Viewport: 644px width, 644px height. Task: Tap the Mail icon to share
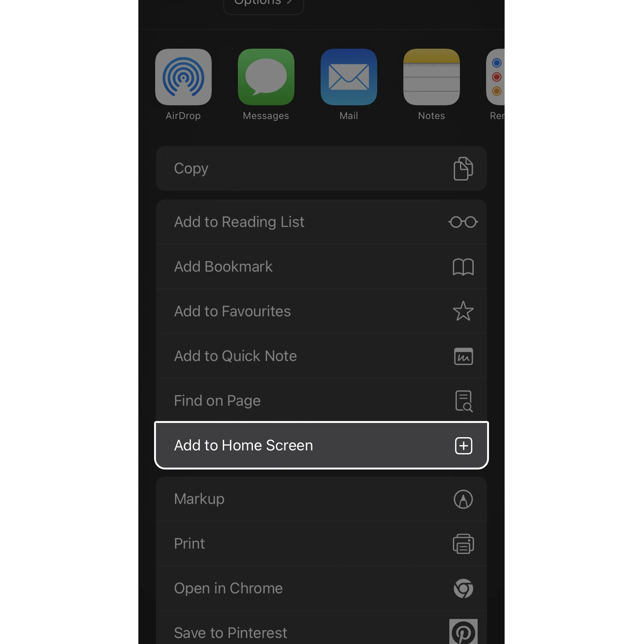[348, 77]
